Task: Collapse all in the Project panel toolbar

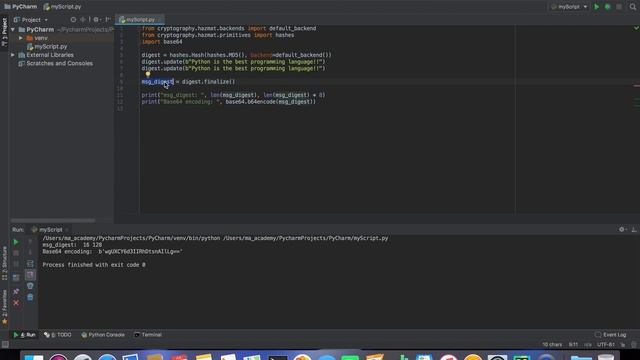Action: (84, 20)
